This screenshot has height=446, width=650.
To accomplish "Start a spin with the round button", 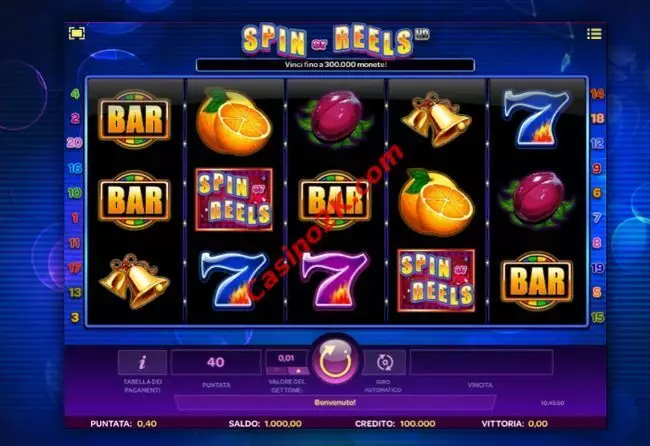I will click(x=335, y=361).
